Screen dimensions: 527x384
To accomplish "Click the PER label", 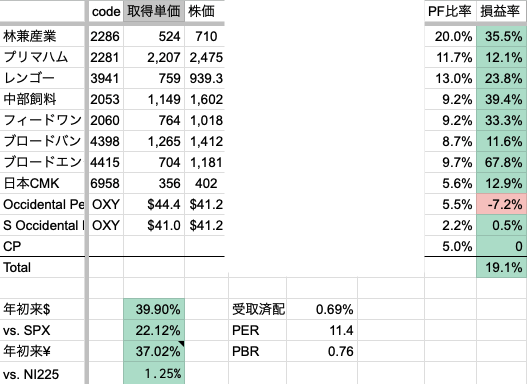I will pos(257,330).
